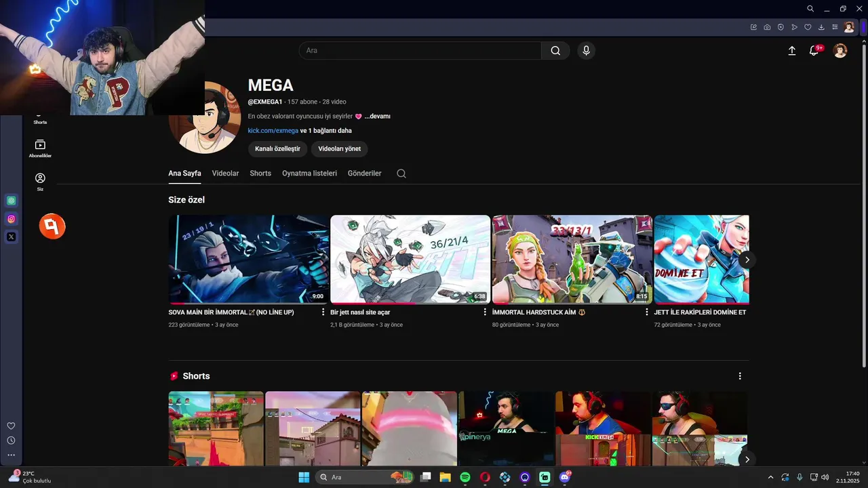Screen dimensions: 868x488
Task: Open Abonelikler in the YouTube sidebar
Action: (40, 148)
